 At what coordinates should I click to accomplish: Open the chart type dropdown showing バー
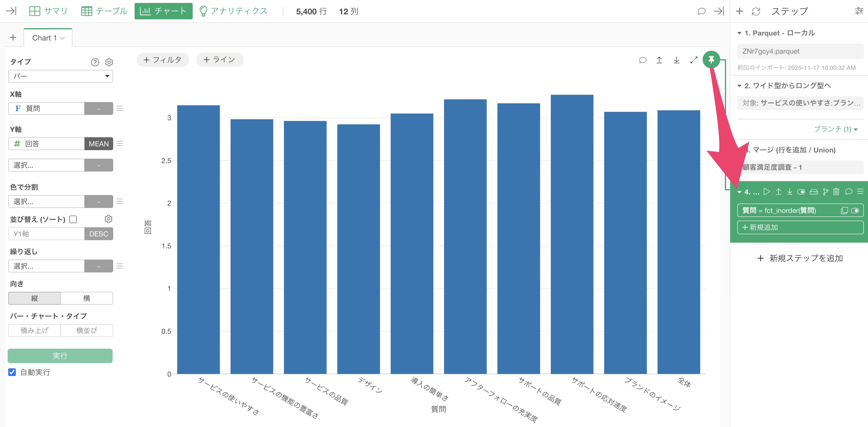61,76
